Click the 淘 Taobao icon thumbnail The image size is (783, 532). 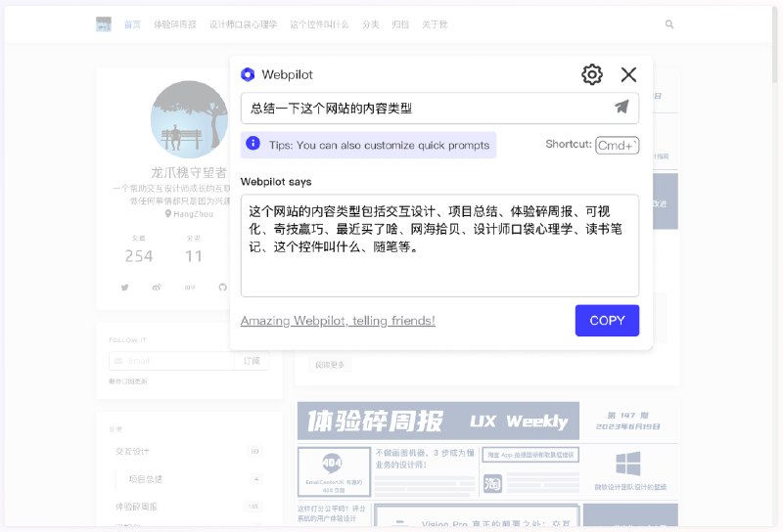click(492, 483)
